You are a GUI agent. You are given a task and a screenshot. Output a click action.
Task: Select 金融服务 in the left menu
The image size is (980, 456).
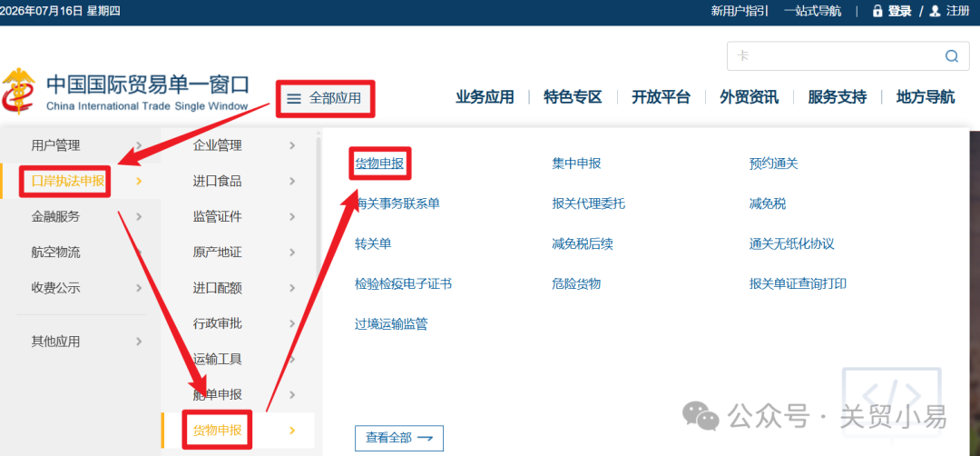55,217
